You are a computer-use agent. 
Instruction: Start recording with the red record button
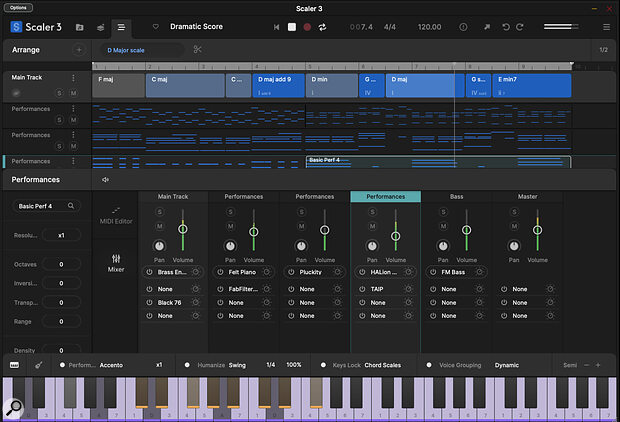click(x=307, y=27)
